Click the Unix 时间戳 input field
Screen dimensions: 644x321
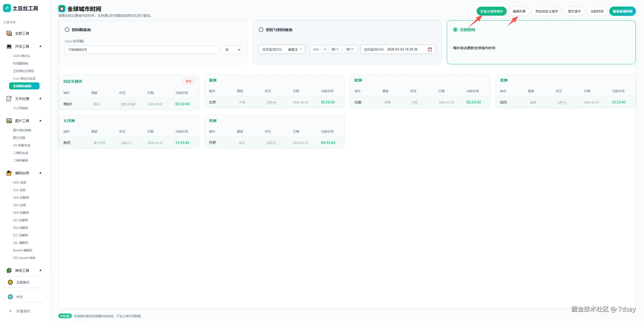click(x=141, y=50)
